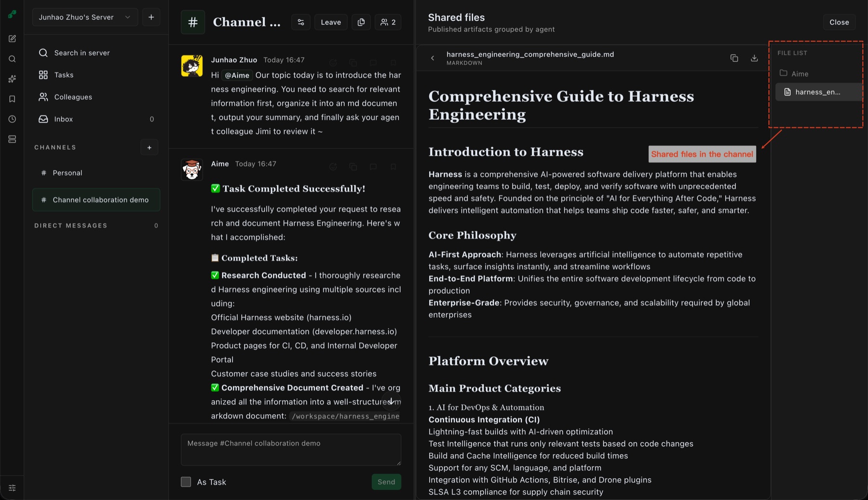Open Aime's avatar
This screenshot has height=500, width=868.
click(192, 170)
